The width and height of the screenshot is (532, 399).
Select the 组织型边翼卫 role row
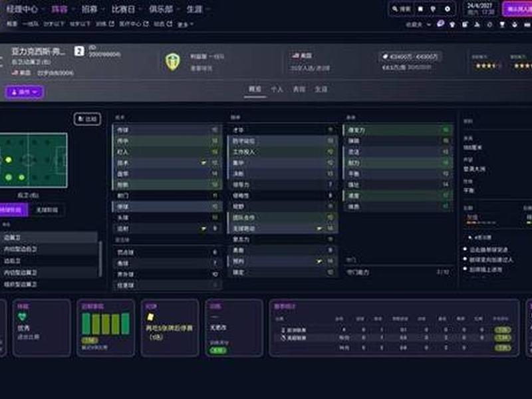click(49, 285)
